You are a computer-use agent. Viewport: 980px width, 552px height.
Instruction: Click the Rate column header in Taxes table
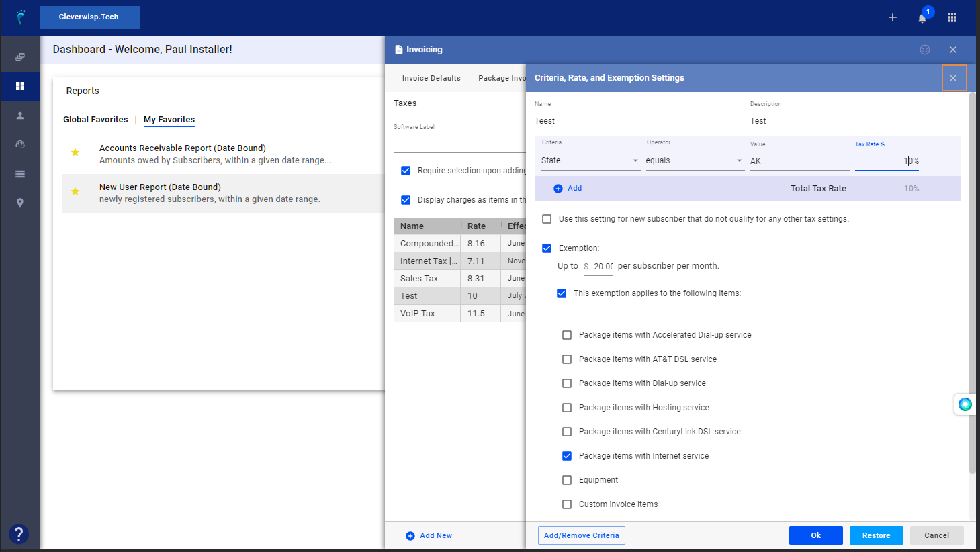(481, 226)
